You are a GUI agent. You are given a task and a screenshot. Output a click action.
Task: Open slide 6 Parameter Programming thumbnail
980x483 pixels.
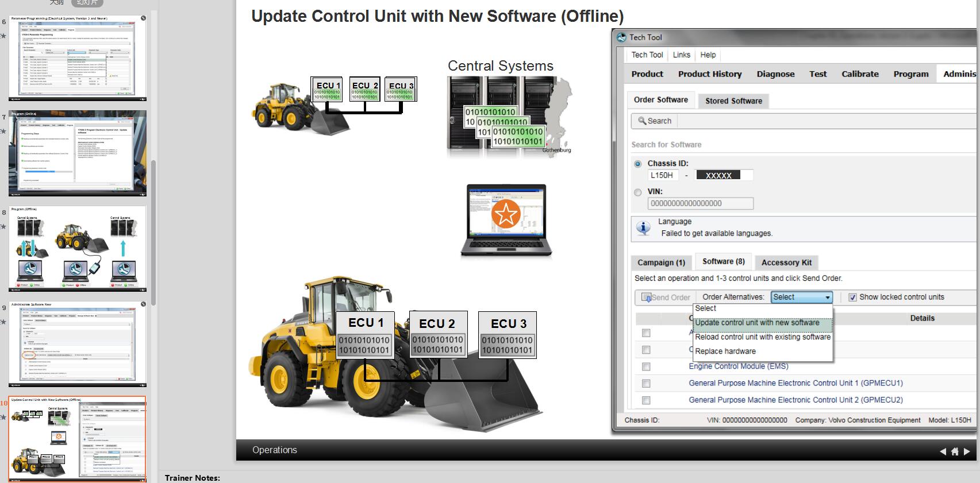click(78, 58)
